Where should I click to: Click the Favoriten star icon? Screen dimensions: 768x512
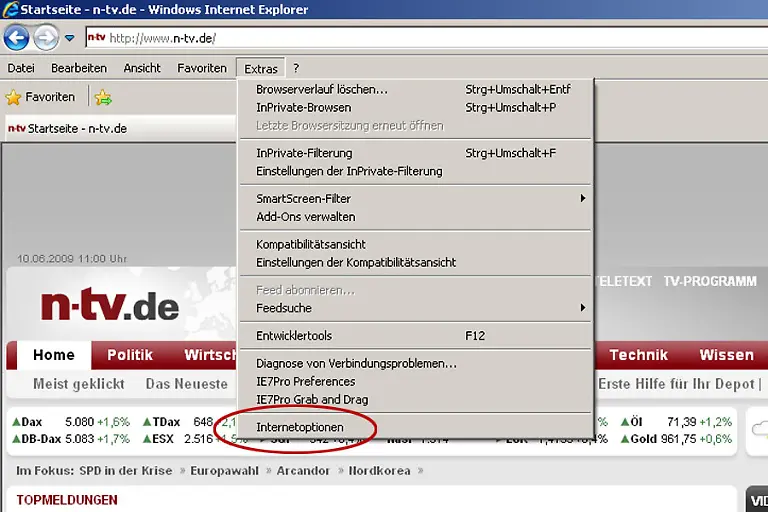(13, 97)
